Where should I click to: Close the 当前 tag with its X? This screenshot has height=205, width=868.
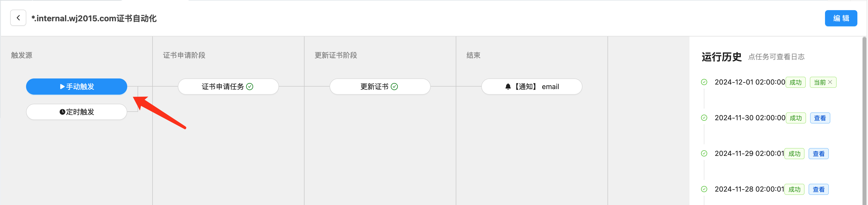tap(830, 82)
